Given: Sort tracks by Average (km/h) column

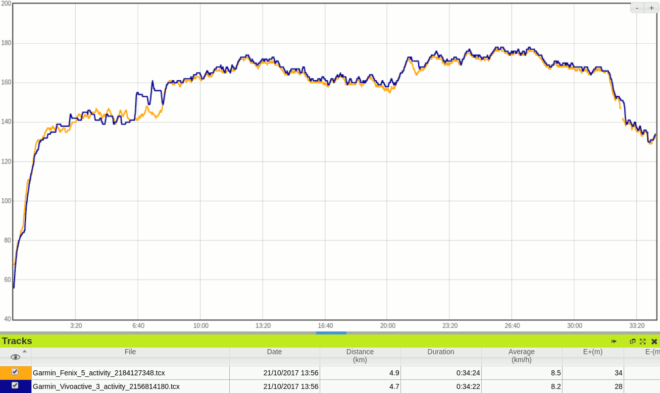Looking at the screenshot, I should pyautogui.click(x=521, y=356).
